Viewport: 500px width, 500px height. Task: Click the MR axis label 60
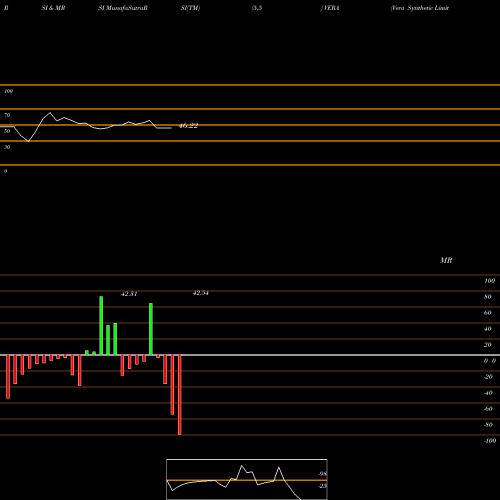[x=488, y=313]
